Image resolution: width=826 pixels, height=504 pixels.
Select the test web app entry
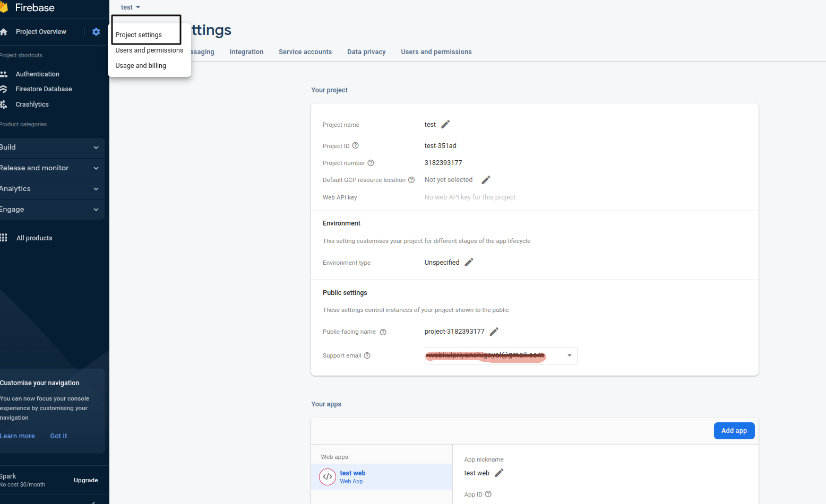352,476
